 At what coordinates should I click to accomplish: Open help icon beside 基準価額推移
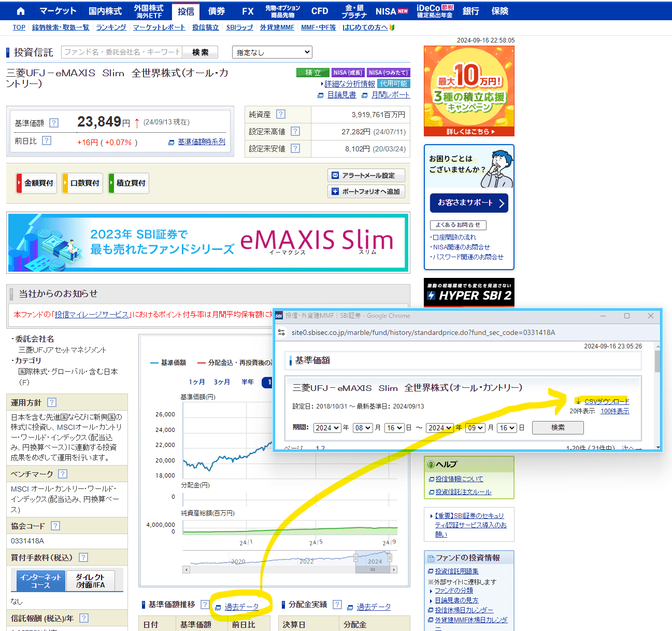[x=205, y=605]
